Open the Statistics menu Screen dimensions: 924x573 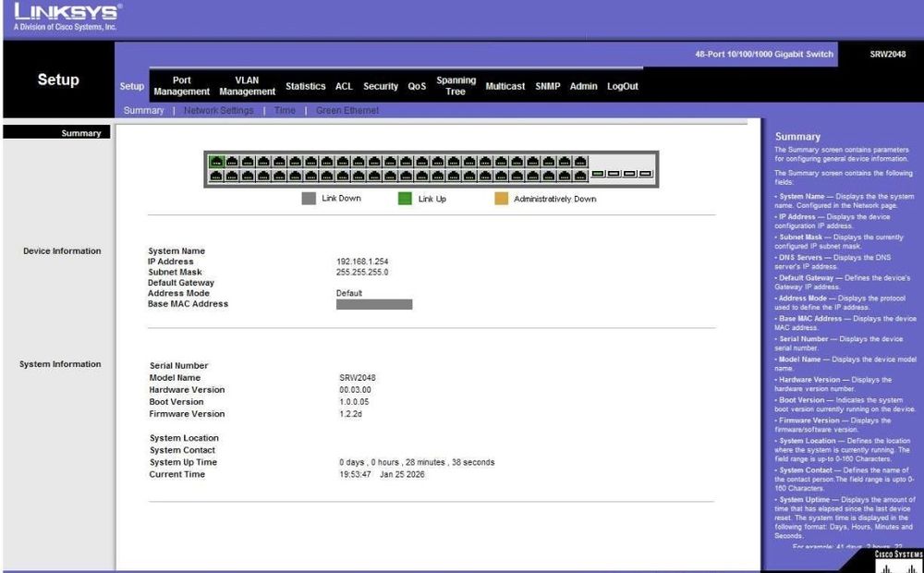[305, 86]
